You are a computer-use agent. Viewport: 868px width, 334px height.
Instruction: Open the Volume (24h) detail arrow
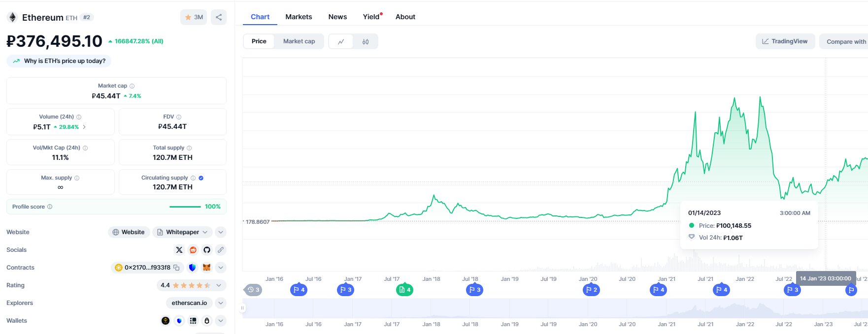pos(84,127)
